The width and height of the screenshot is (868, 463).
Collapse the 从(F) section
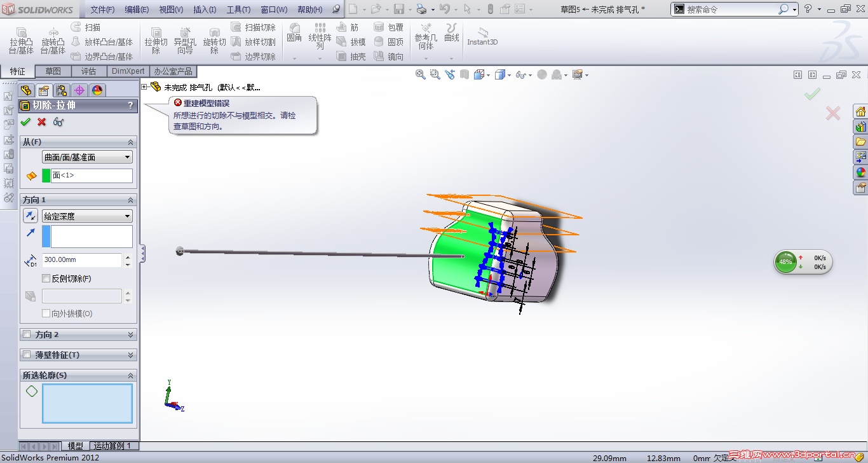[x=131, y=142]
